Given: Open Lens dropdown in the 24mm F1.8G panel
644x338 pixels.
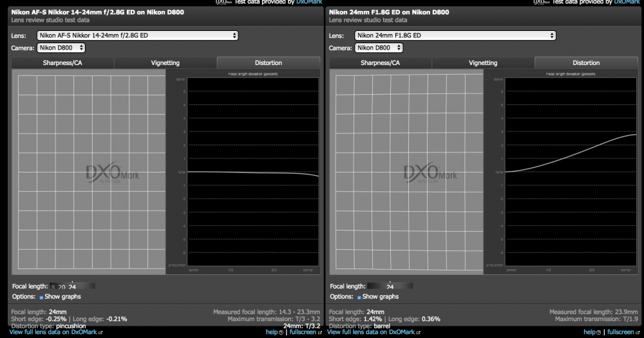Looking at the screenshot, I should [x=455, y=35].
